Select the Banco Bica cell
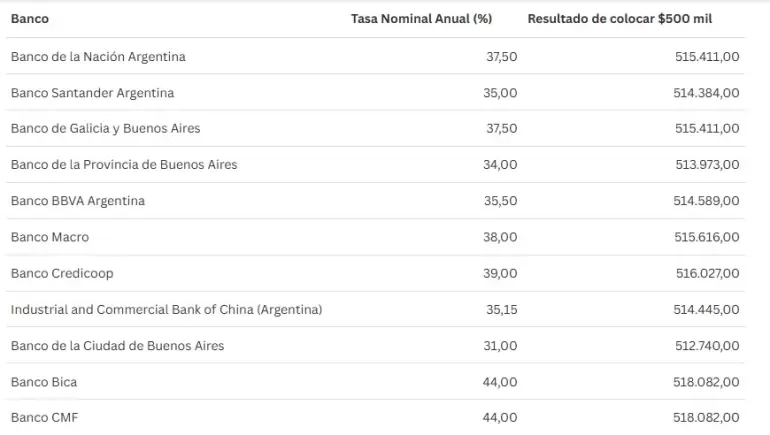 [x=44, y=382]
